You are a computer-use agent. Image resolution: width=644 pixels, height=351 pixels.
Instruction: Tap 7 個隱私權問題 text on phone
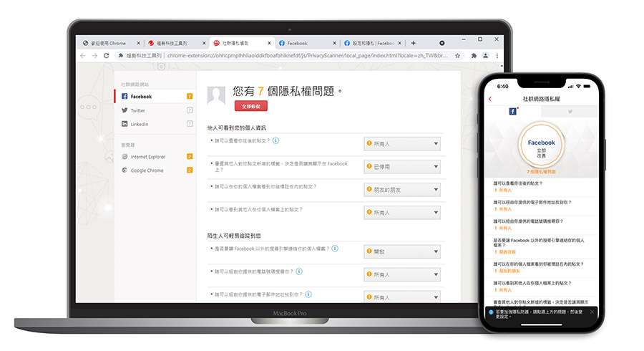point(542,172)
